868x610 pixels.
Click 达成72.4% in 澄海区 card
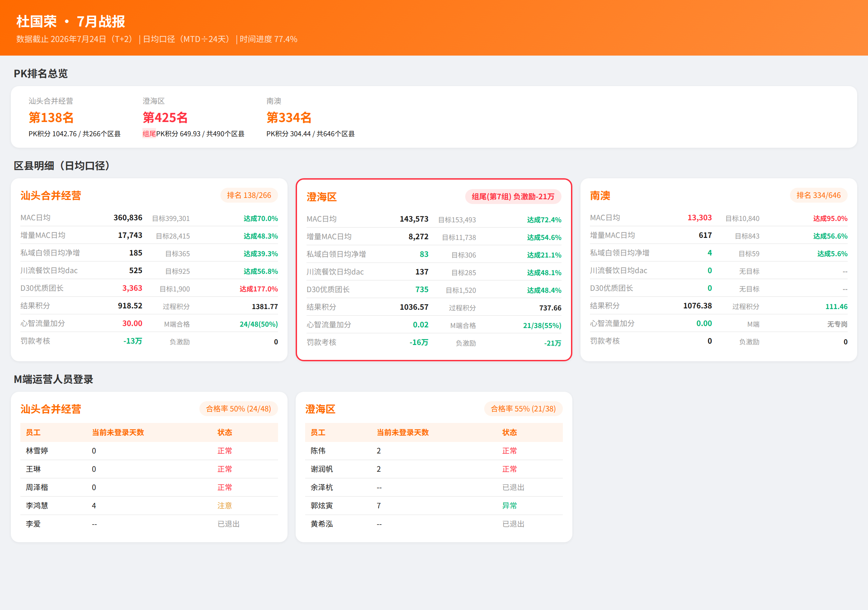tap(544, 220)
